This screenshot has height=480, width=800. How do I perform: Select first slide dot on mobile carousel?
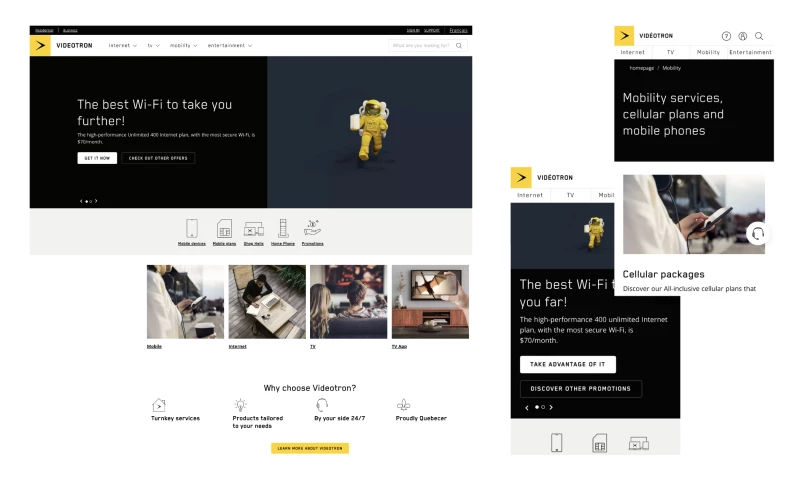tap(537, 408)
